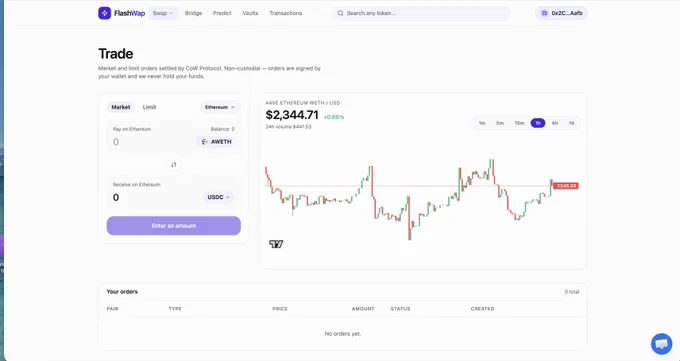Screen dimensions: 680x361
Task: Focus the Search any token field
Action: [x=421, y=13]
